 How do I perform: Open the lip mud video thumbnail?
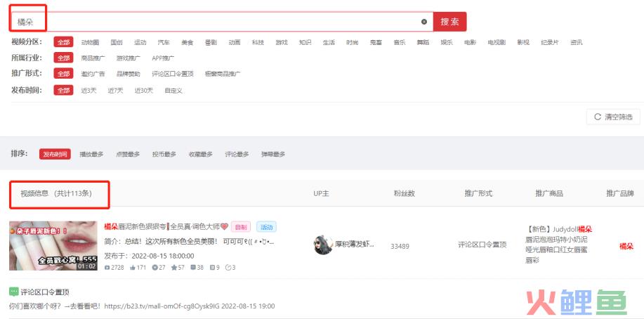point(53,245)
